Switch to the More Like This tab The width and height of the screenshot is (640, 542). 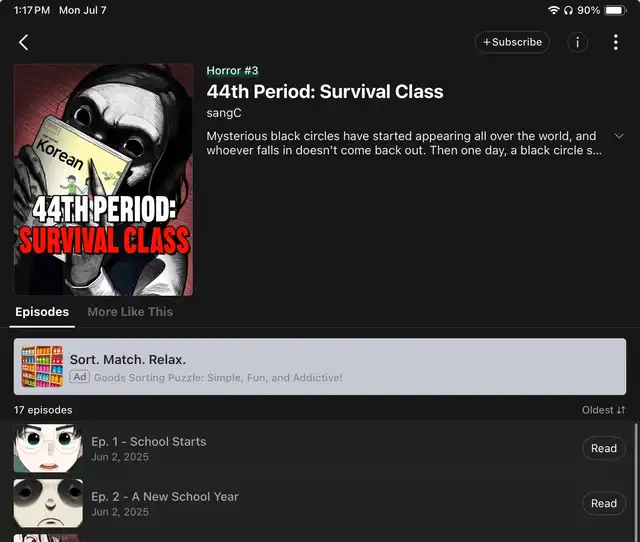pos(130,312)
